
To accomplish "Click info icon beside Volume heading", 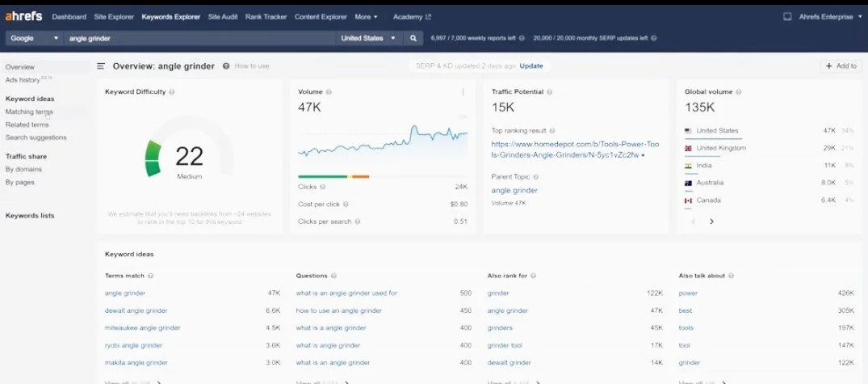I will (329, 92).
